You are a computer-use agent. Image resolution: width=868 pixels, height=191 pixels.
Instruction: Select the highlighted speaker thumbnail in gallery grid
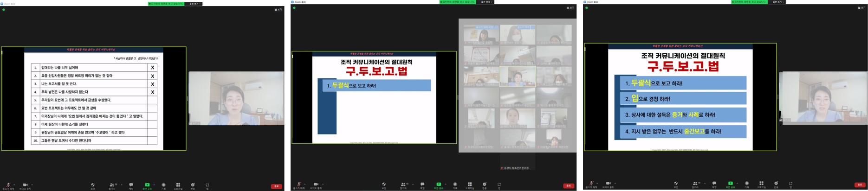point(518,76)
